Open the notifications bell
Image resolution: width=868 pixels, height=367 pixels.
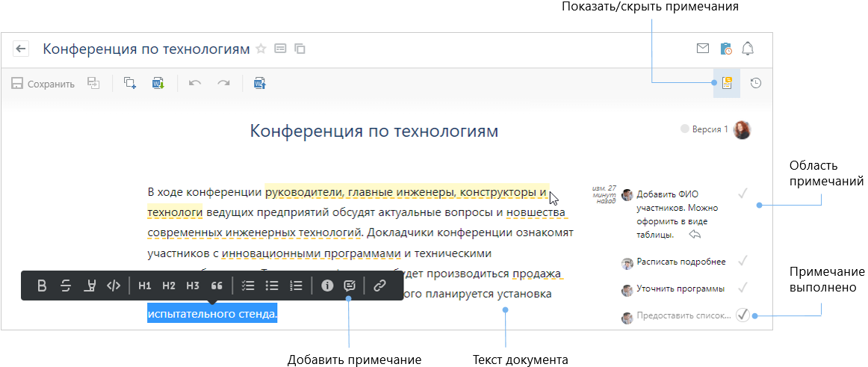pos(747,49)
